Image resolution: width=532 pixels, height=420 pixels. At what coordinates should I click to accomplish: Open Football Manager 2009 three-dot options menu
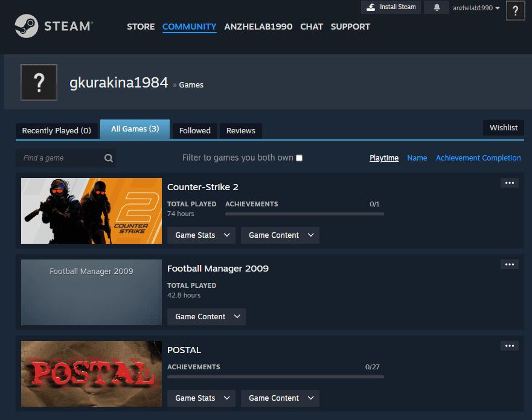pyautogui.click(x=509, y=264)
